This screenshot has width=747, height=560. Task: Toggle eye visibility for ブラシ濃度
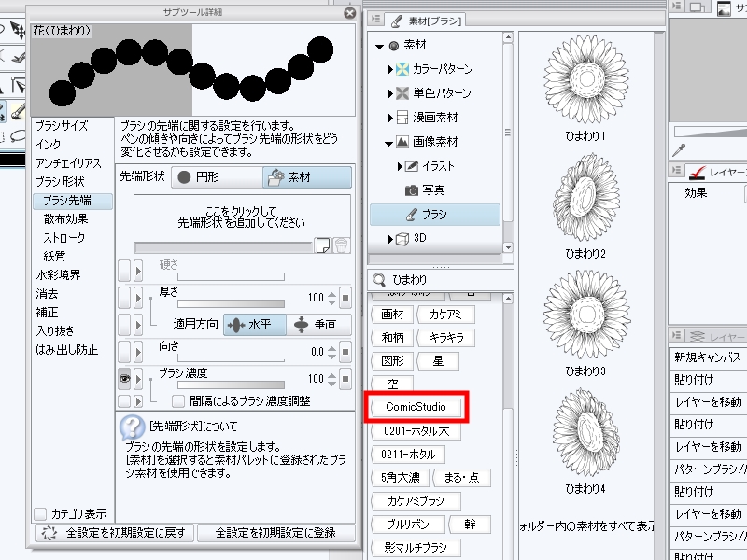[x=124, y=379]
